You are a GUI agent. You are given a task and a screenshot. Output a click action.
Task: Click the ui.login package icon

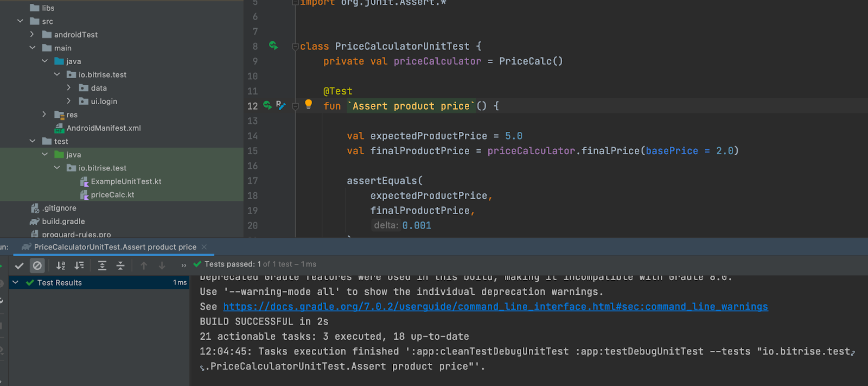click(x=84, y=101)
